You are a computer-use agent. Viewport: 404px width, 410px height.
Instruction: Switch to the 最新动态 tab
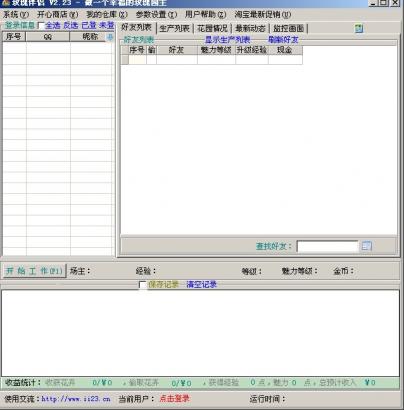[x=250, y=28]
